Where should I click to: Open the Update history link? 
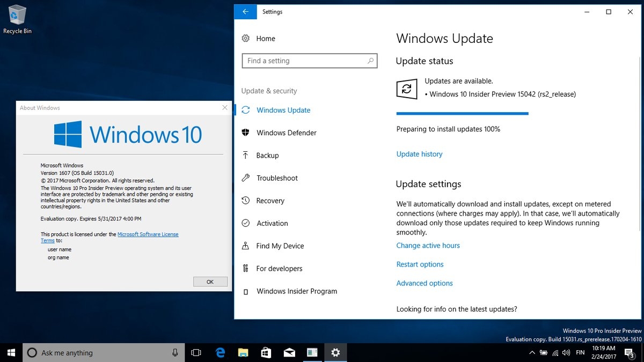click(x=420, y=154)
